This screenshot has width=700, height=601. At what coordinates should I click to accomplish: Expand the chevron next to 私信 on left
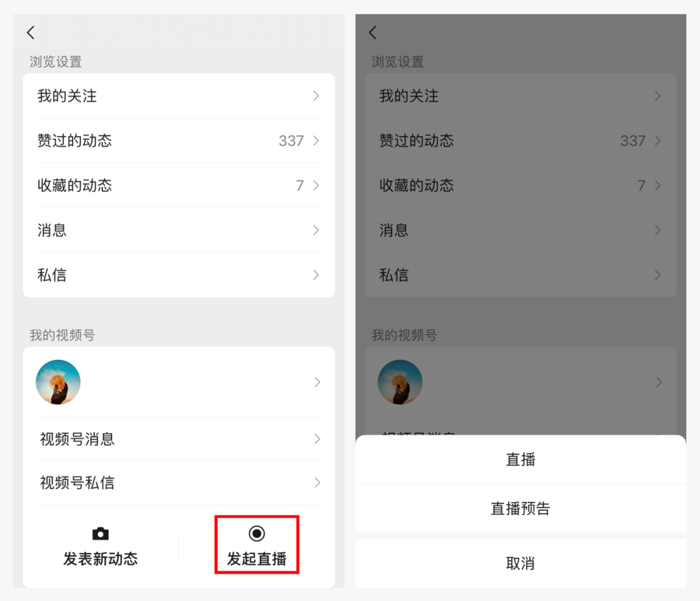(316, 275)
